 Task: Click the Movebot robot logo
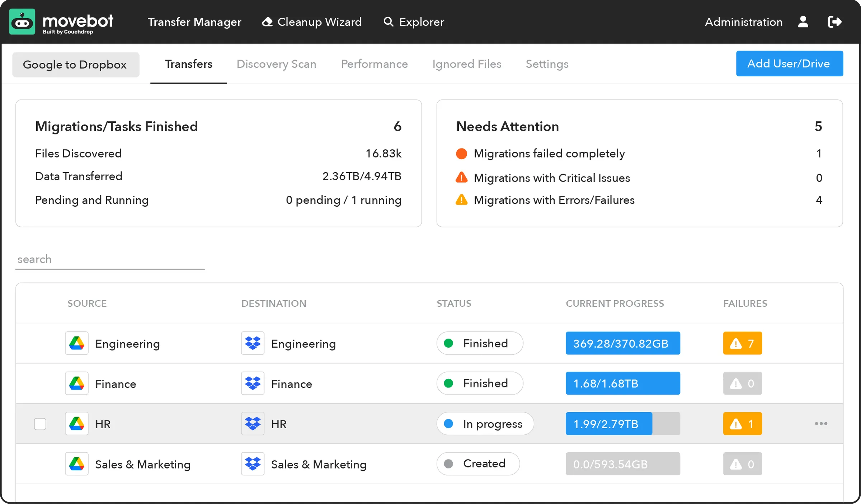(x=22, y=22)
